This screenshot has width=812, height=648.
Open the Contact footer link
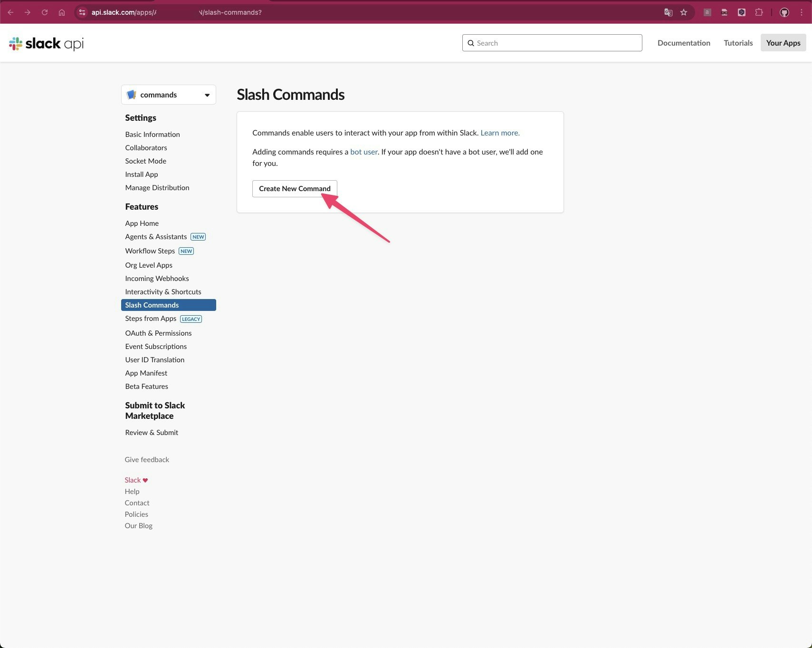[x=137, y=503]
